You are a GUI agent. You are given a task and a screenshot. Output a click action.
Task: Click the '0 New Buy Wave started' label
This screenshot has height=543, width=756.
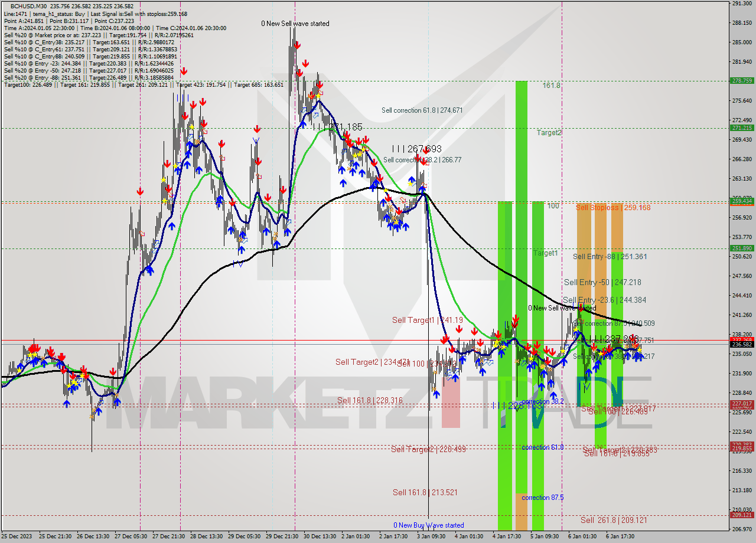point(429,525)
